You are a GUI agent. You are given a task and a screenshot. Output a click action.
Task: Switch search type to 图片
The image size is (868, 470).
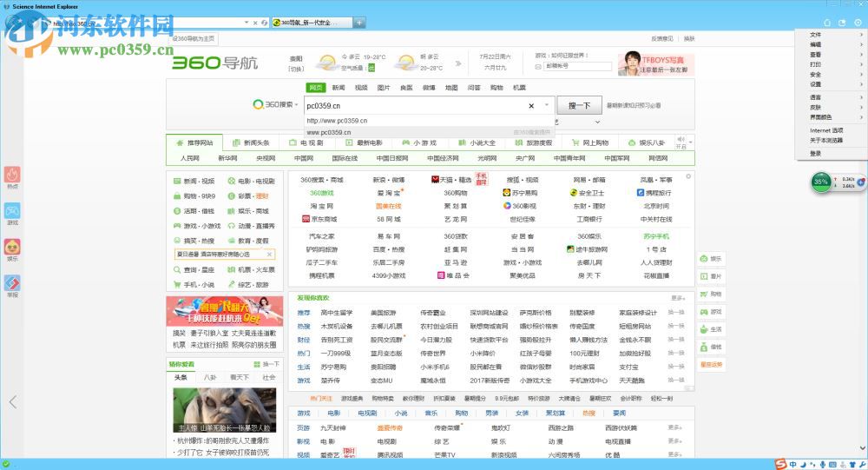tap(384, 88)
